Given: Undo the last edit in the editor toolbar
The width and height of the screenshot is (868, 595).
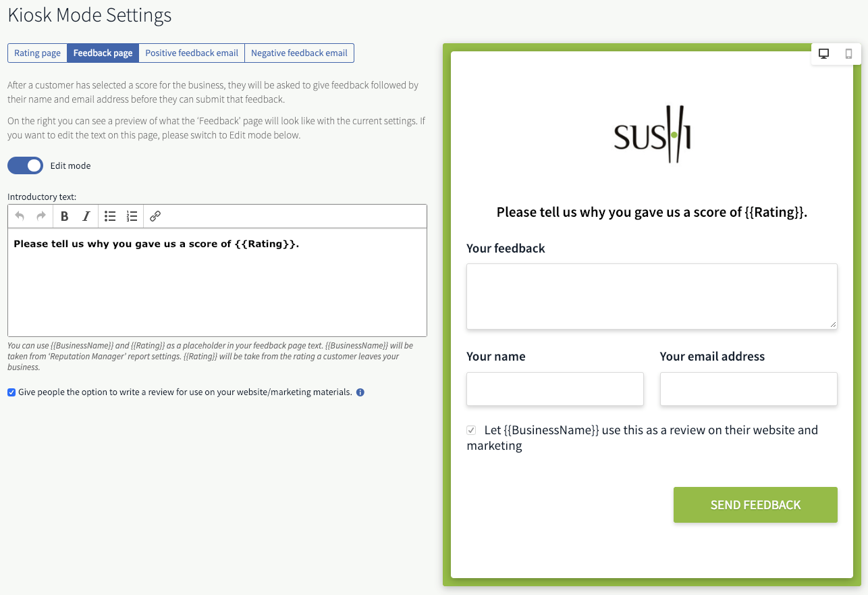Looking at the screenshot, I should [x=20, y=216].
